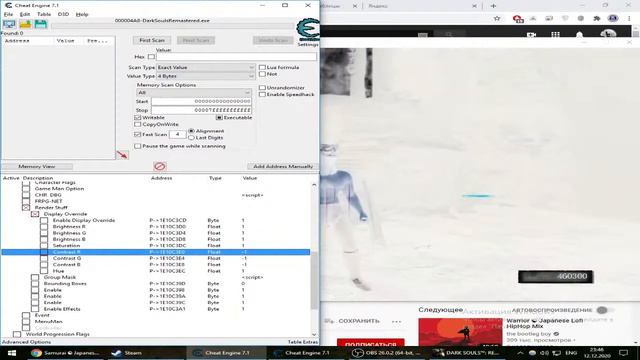Open a new Chrome tab with plus
The image size is (640, 360).
click(493, 6)
